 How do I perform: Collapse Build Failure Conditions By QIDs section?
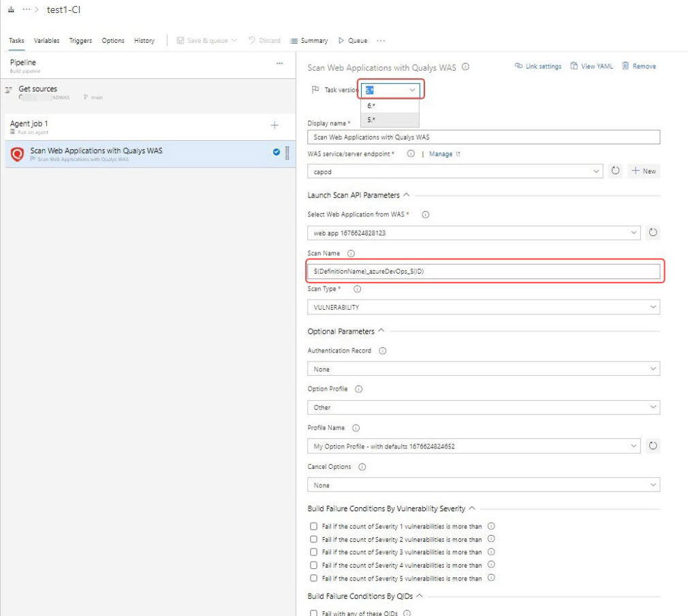coord(420,596)
